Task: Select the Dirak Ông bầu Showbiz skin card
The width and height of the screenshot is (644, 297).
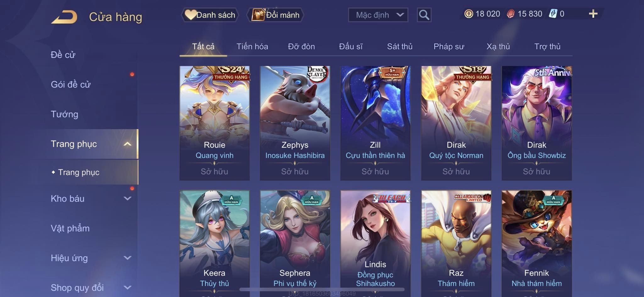Action: click(x=536, y=123)
